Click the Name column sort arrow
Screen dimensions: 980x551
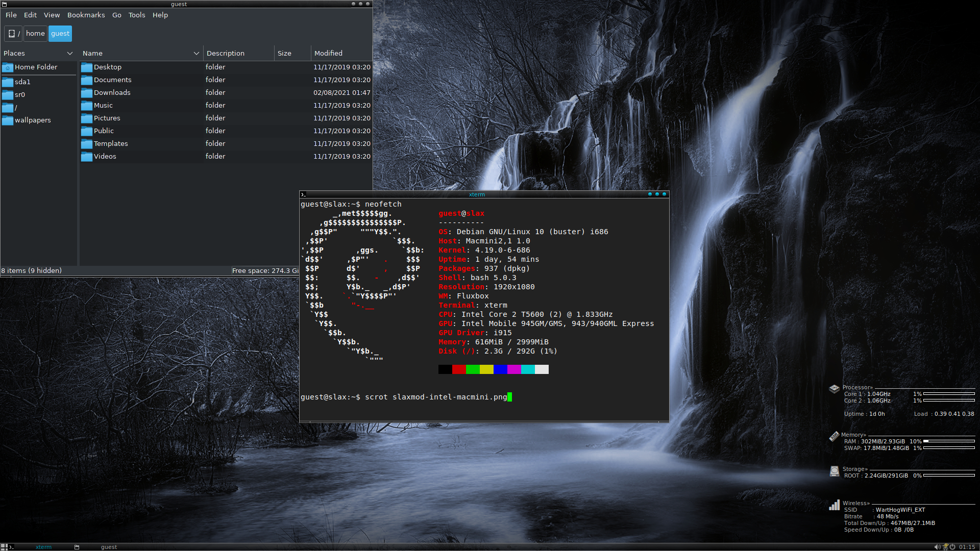click(x=196, y=53)
